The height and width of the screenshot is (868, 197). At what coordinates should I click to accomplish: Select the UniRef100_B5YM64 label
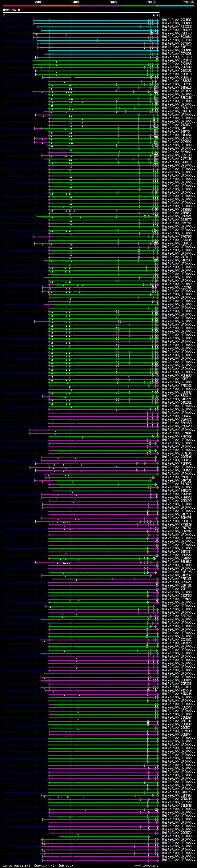tap(177, 152)
